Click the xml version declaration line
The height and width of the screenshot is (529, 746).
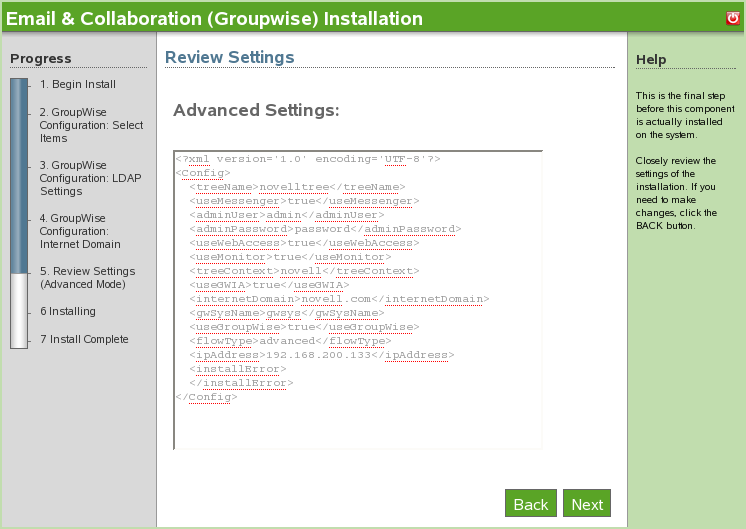pos(308,159)
